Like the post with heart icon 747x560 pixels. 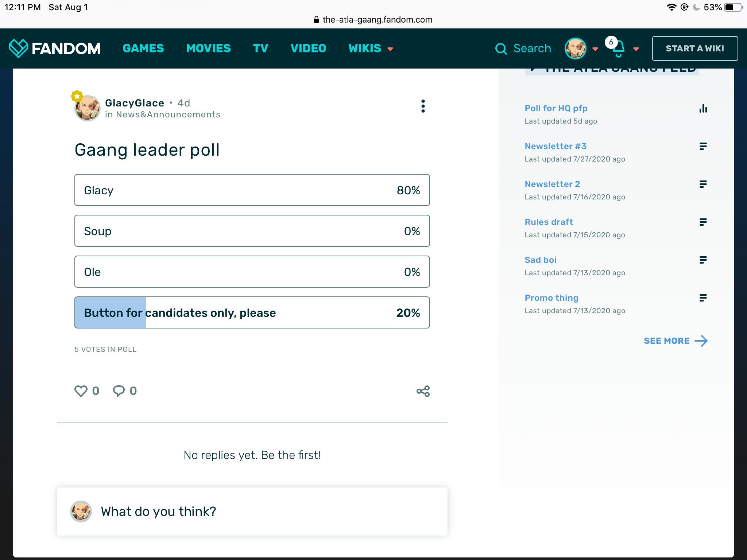(x=81, y=391)
